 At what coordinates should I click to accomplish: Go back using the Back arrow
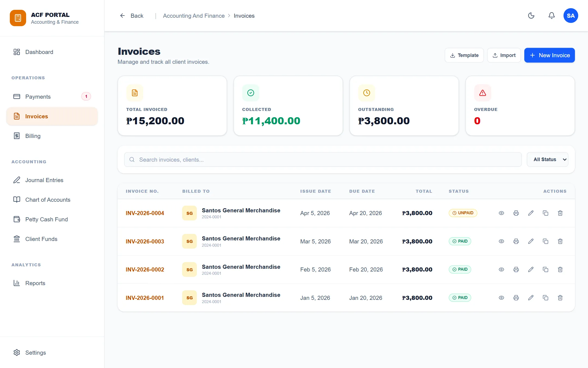[x=132, y=16]
